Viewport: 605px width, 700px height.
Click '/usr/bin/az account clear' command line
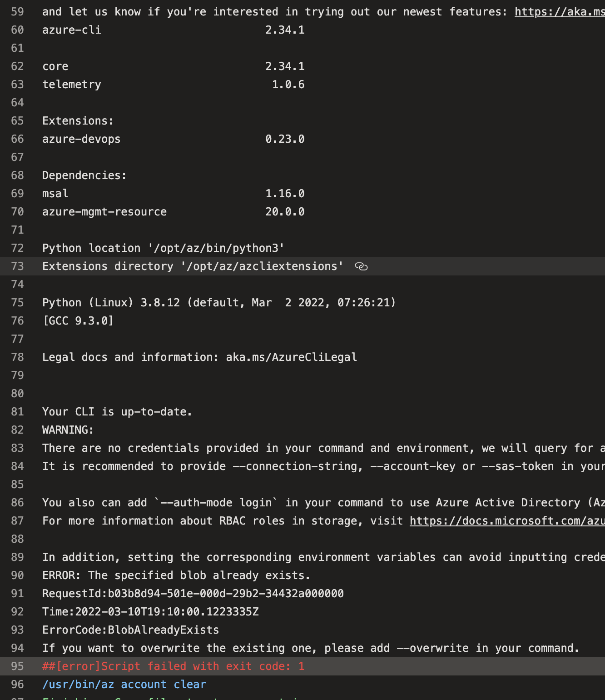tap(124, 685)
